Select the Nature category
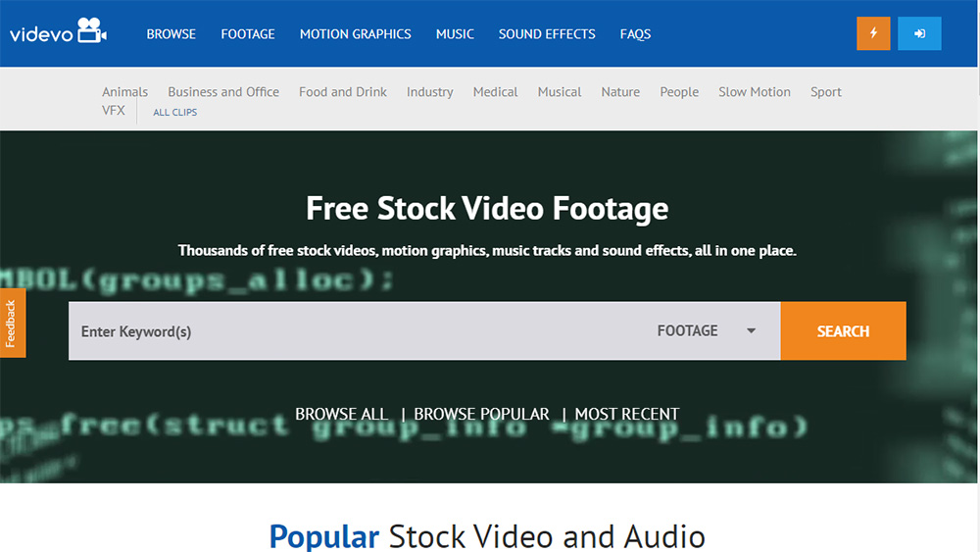The height and width of the screenshot is (552, 980). 620,92
